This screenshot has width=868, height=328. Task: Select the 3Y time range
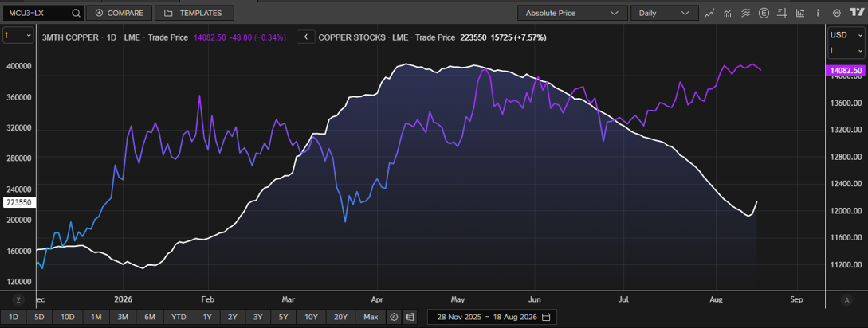[x=258, y=317]
